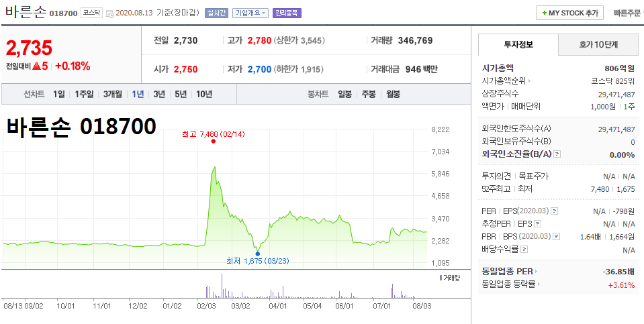Select the 5년 line chart period
This screenshot has width=644, height=324.
tap(180, 95)
